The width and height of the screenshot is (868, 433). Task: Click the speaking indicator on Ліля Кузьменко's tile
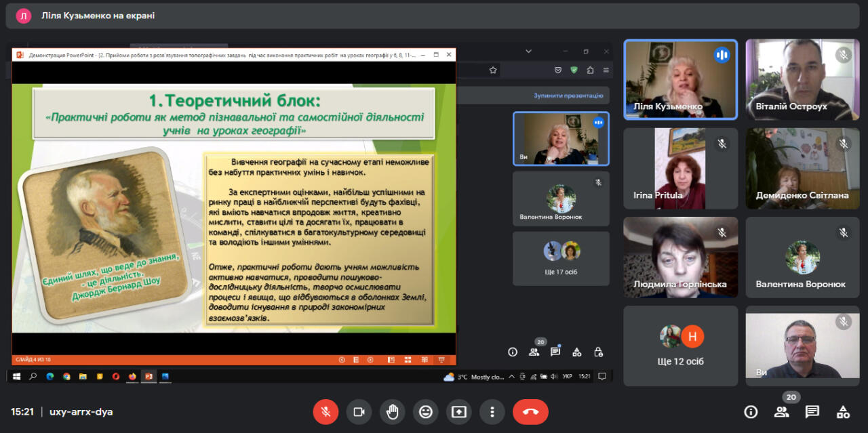click(722, 55)
